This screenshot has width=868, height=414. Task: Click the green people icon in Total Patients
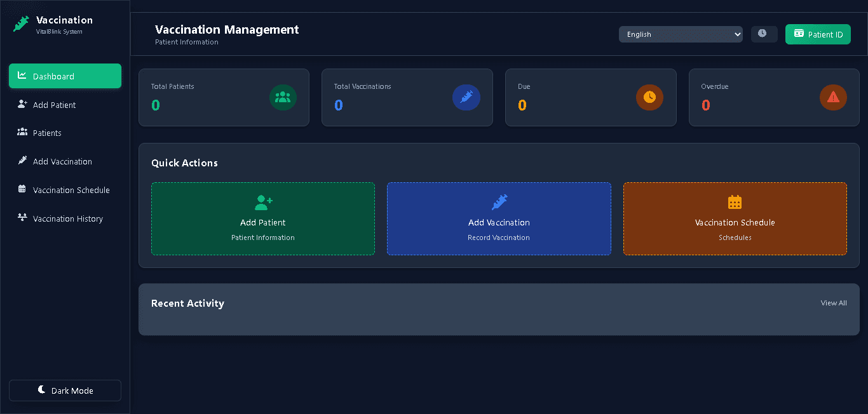point(283,97)
